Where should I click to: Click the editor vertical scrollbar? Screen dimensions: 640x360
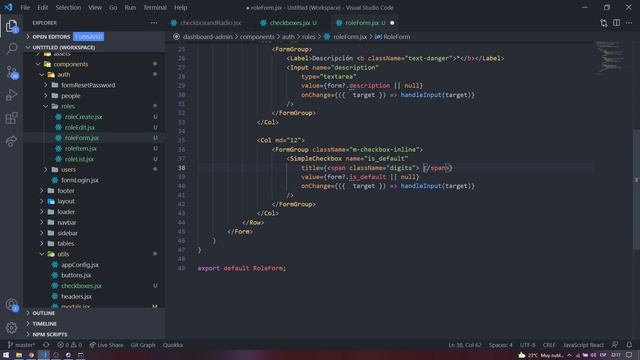[x=636, y=189]
